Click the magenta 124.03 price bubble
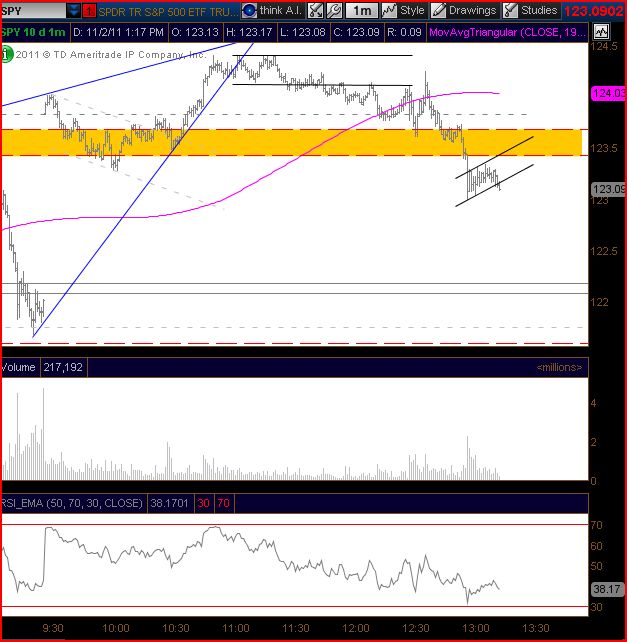Viewport: 627px width, 642px height. point(609,94)
